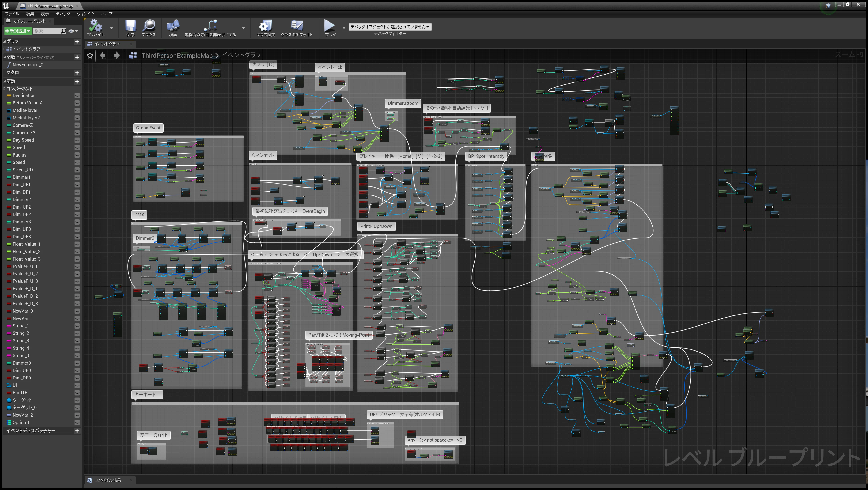Expand Play options dropdown arrow
The height and width of the screenshot is (490, 868).
click(344, 28)
